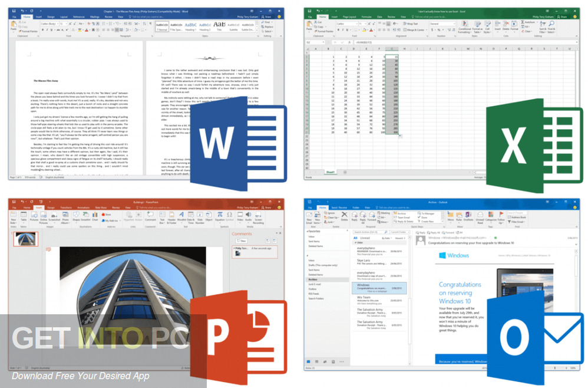
Task: Click Conditional Formatting icon in Excel
Action: click(465, 23)
